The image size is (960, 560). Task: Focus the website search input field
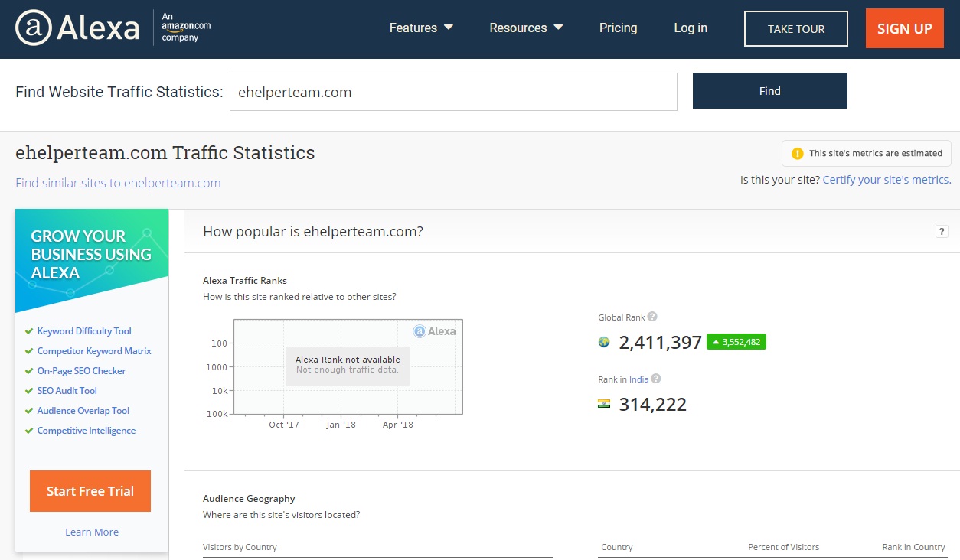453,92
